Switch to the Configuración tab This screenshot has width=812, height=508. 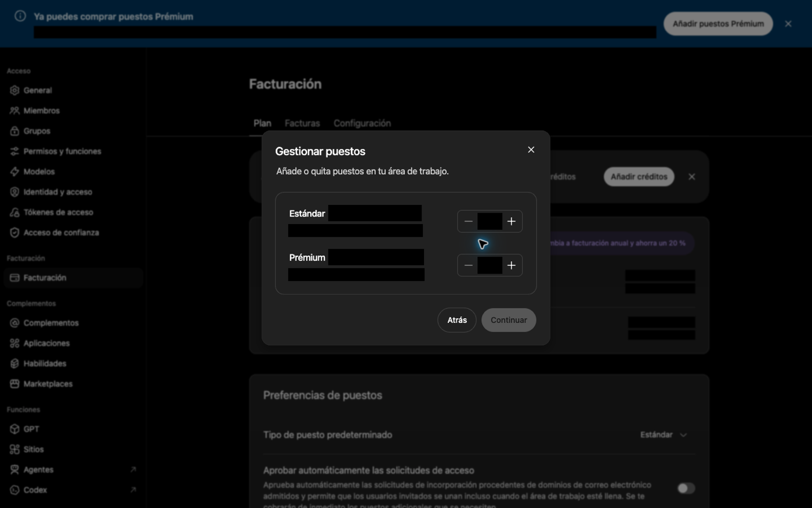tap(362, 123)
